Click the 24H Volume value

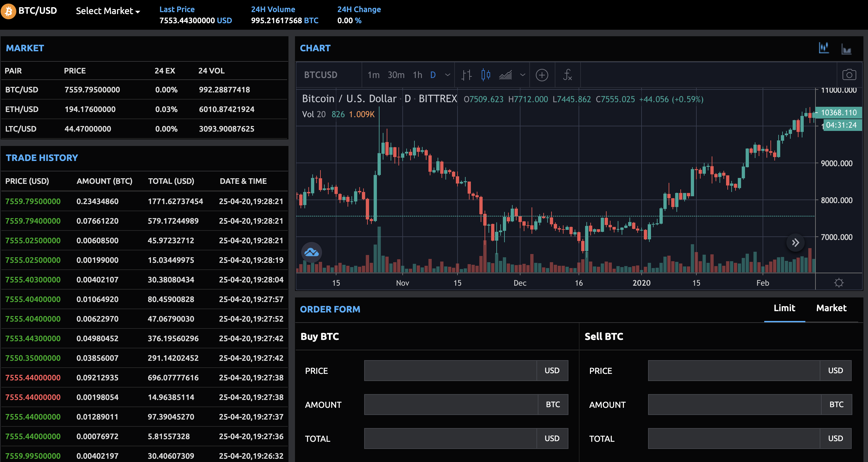click(x=285, y=21)
